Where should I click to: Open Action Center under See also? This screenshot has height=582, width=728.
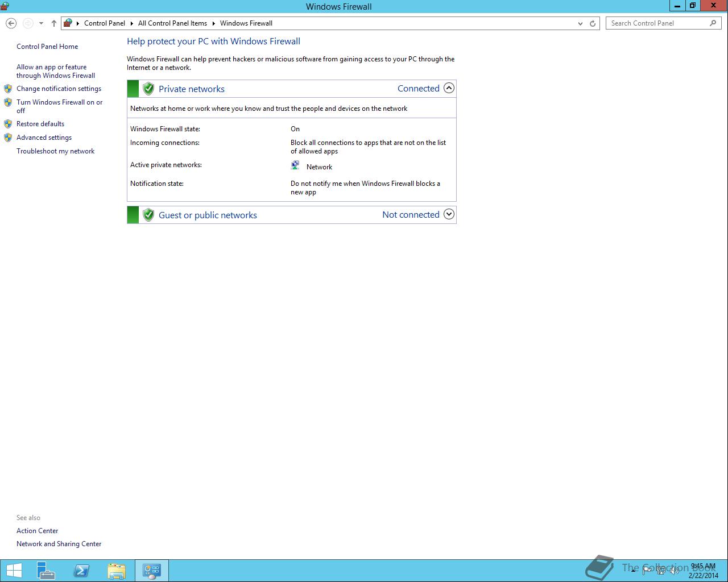(x=37, y=531)
